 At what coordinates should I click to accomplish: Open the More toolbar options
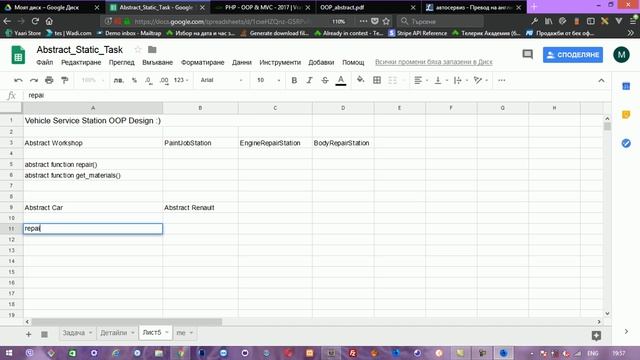click(502, 80)
